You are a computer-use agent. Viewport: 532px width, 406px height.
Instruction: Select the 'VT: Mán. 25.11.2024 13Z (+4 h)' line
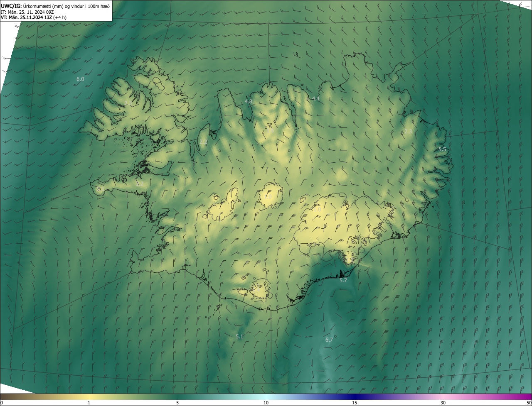(x=34, y=17)
